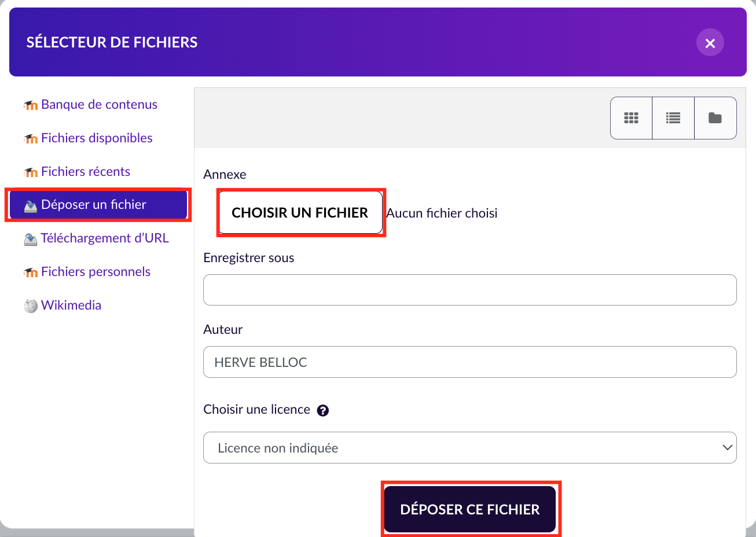Click the Fichiers personnels Moodle icon

(x=31, y=273)
